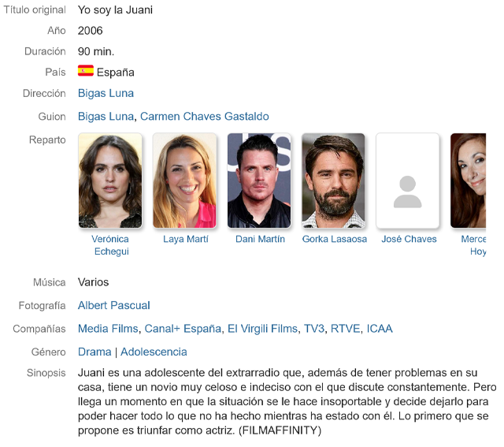
Task: Open El Virgili Films company link
Action: click(262, 329)
